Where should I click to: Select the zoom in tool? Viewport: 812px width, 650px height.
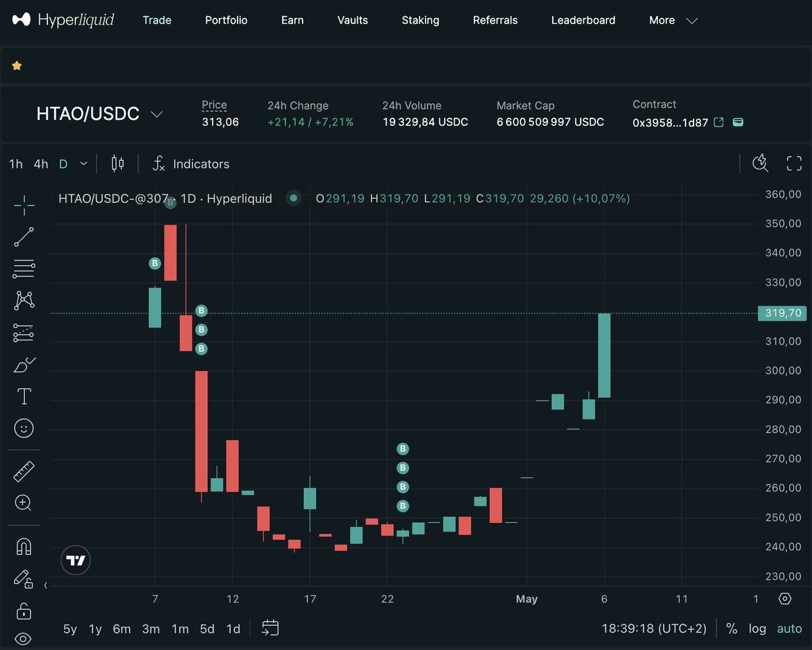coord(24,503)
